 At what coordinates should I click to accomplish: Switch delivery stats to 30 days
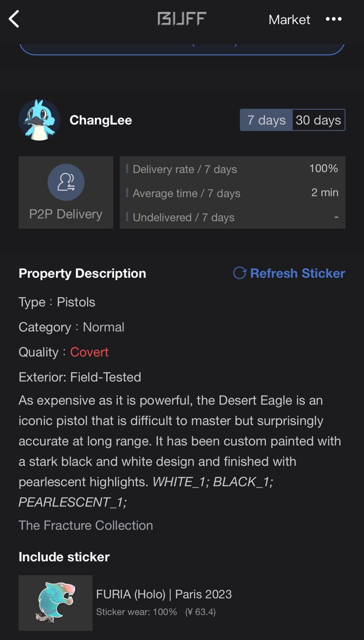318,120
